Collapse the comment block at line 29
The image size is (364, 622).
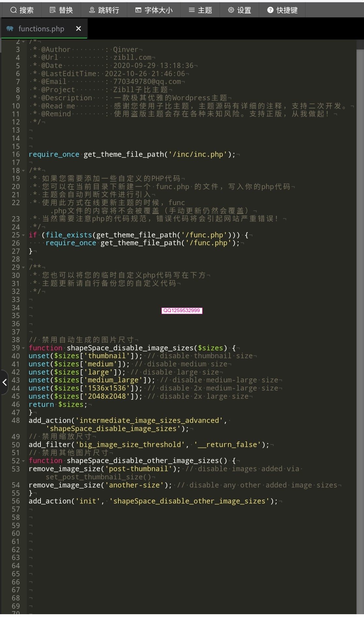23,267
